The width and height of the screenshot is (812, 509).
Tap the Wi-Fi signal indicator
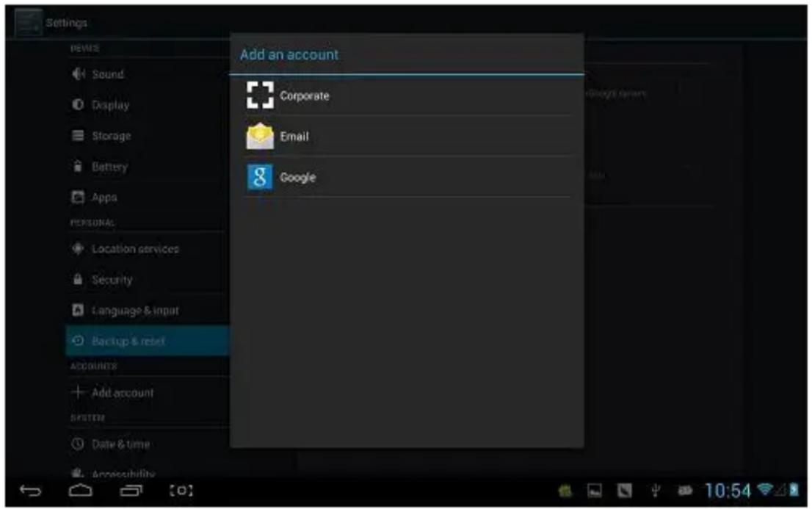pos(765,489)
